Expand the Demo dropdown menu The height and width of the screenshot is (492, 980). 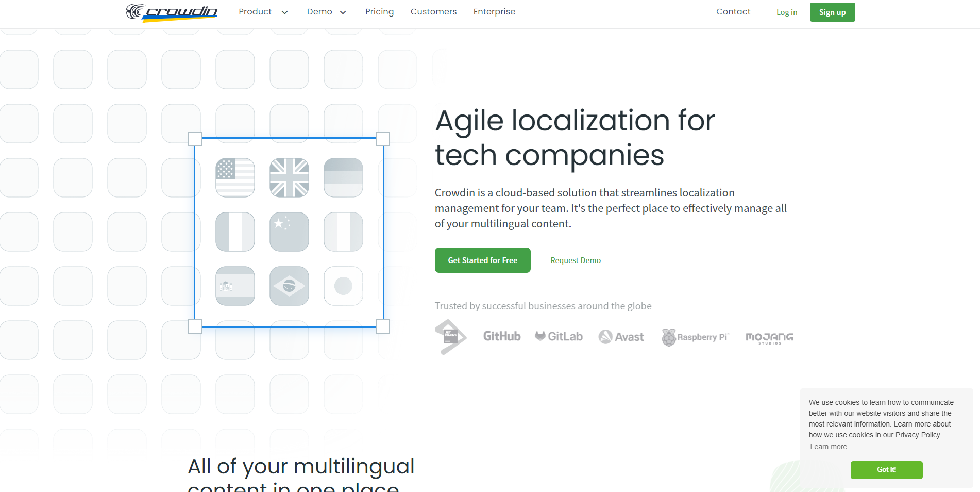(x=326, y=12)
